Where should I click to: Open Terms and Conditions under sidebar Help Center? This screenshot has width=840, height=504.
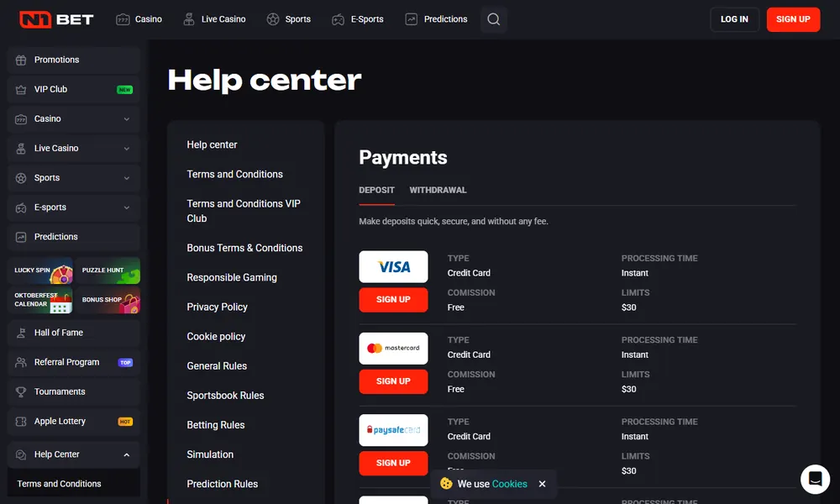[59, 484]
